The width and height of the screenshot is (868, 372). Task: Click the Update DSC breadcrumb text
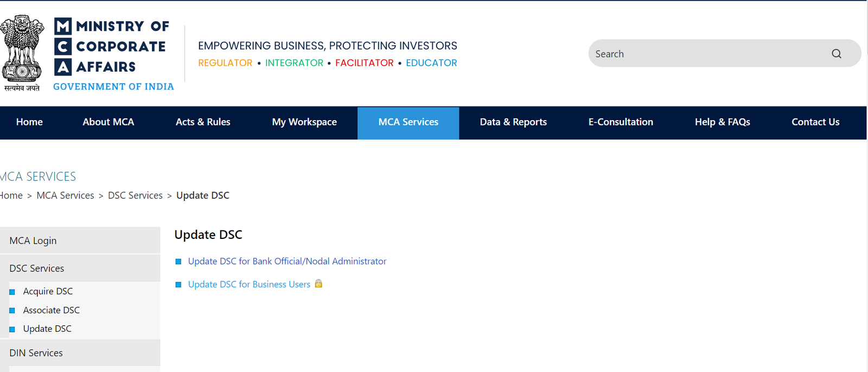coord(203,196)
